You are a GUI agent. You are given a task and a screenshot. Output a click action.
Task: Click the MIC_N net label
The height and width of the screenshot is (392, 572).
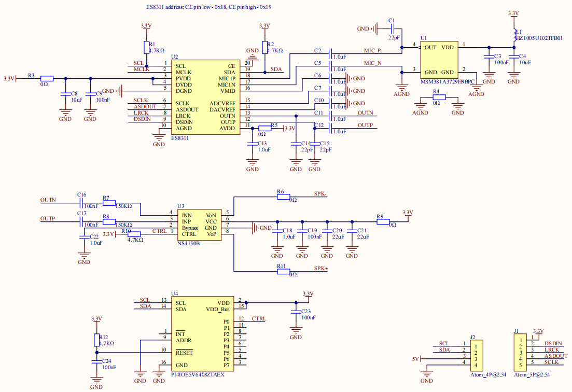coord(372,63)
